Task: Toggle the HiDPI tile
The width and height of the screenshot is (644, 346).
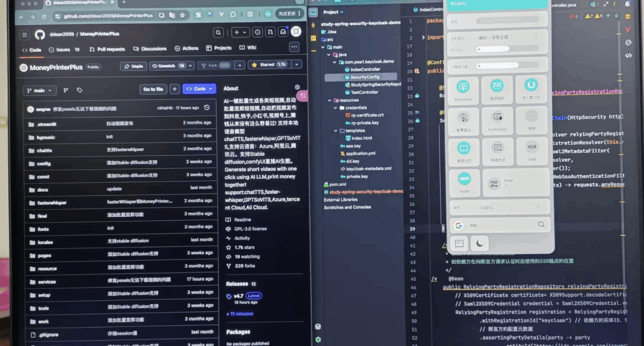Action: [465, 182]
